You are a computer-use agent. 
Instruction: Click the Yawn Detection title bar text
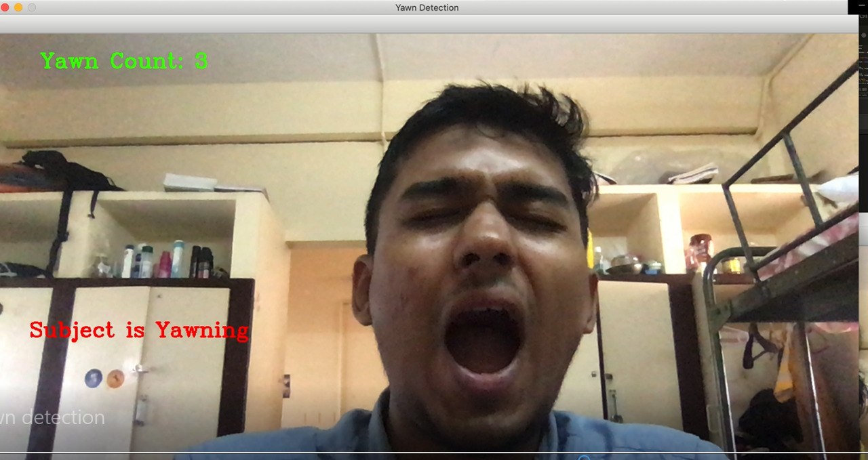click(427, 7)
